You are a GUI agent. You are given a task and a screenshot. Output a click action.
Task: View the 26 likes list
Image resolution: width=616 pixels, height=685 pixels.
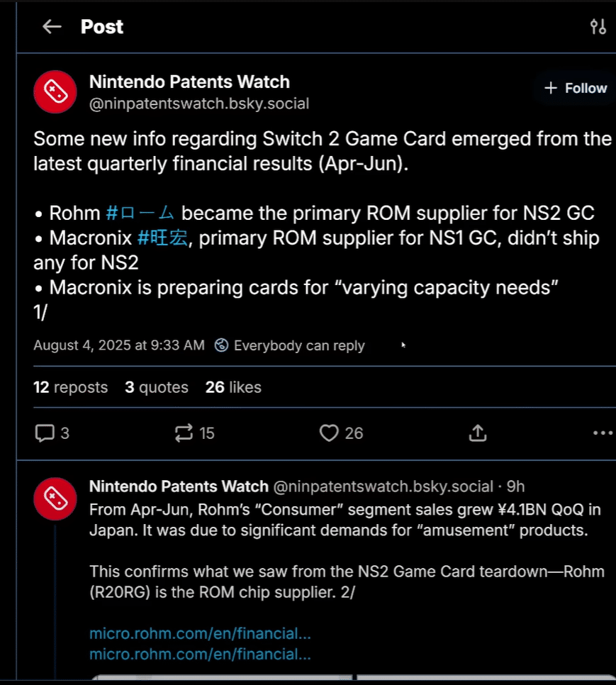[x=233, y=387]
